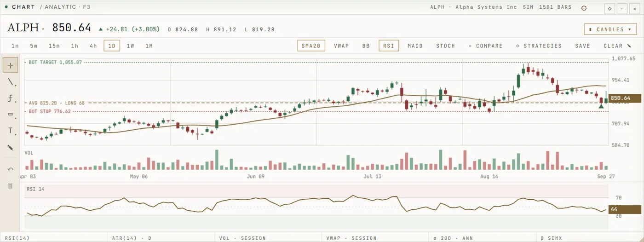Click the VOL volume panel label

point(29,153)
